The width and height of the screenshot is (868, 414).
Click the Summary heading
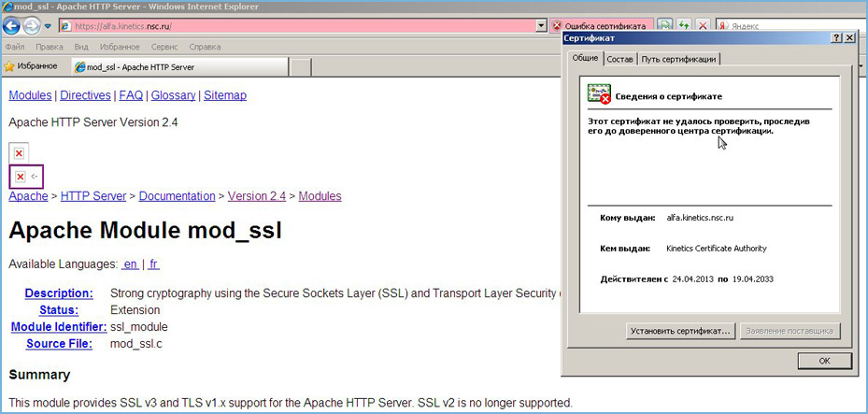click(x=39, y=375)
